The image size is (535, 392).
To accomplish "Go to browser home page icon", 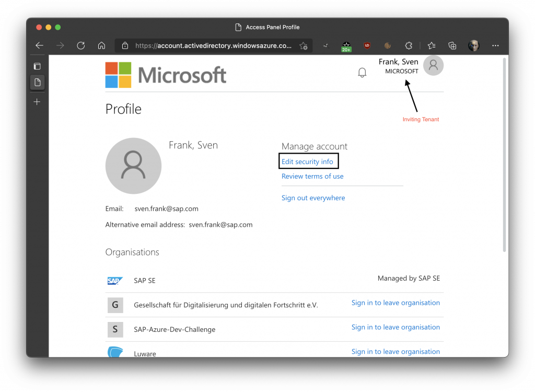I will [102, 45].
